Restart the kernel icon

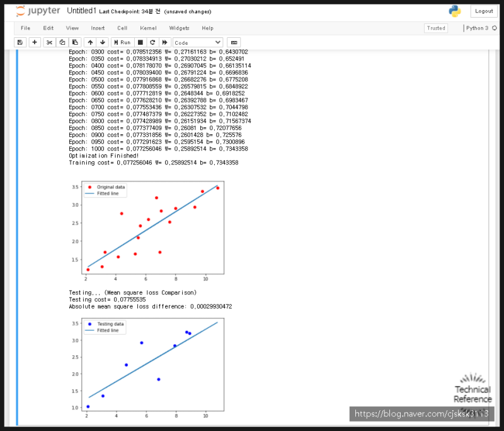[153, 42]
